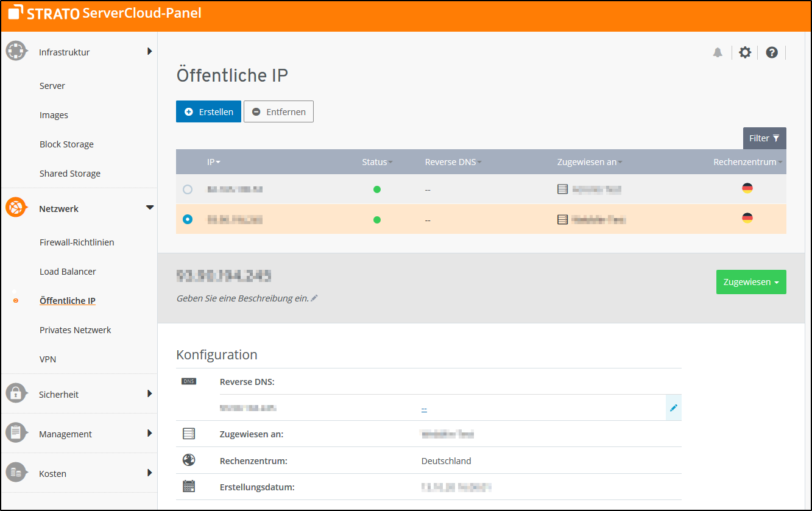Open the green Zugewiesen dropdown
Screen dimensions: 812x511
coord(750,282)
